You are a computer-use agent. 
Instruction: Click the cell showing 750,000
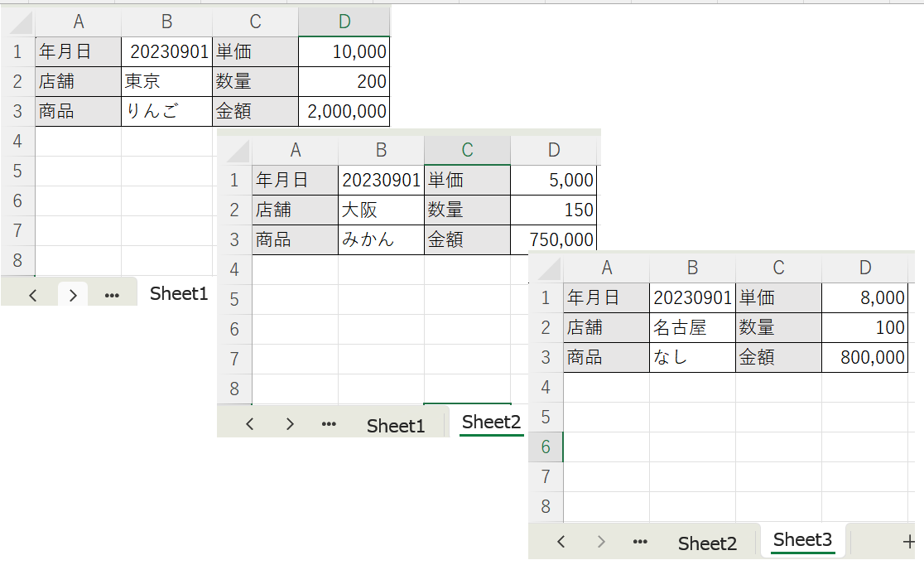(553, 240)
